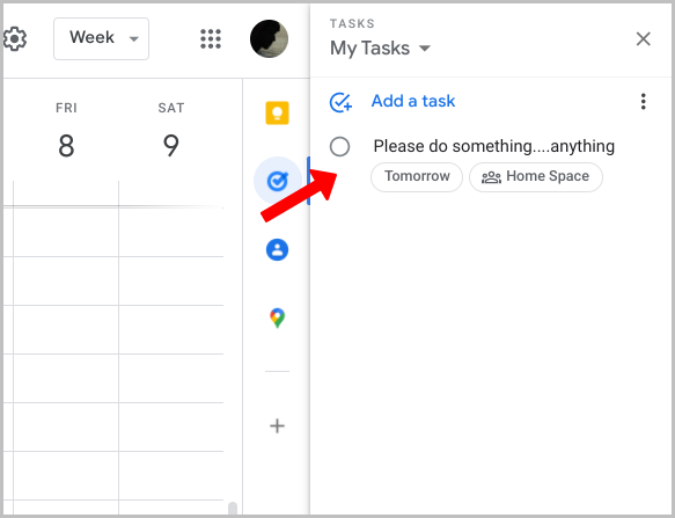The width and height of the screenshot is (675, 518).
Task: Expand the My Tasks list dropdown
Action: [x=380, y=48]
